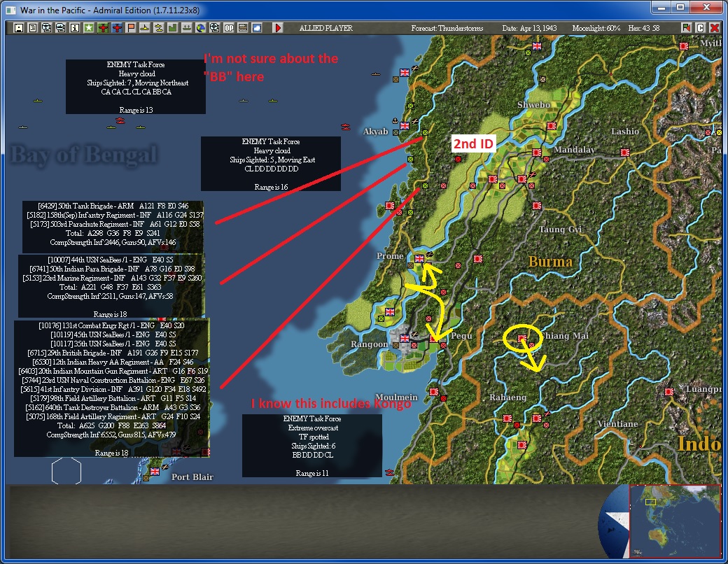Open the weather cloud toolbar icon
This screenshot has width=728, height=564.
coord(256,28)
